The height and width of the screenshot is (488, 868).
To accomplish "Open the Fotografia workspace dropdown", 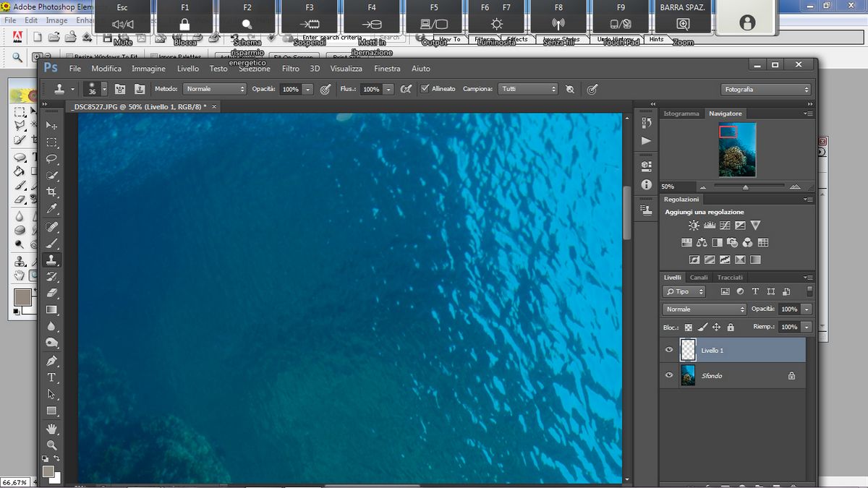I will point(765,89).
